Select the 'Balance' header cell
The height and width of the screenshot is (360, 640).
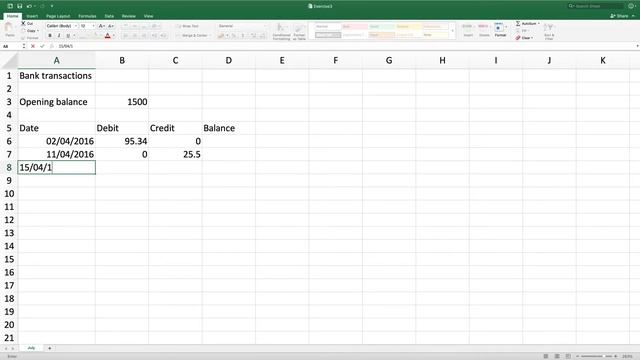tap(229, 128)
